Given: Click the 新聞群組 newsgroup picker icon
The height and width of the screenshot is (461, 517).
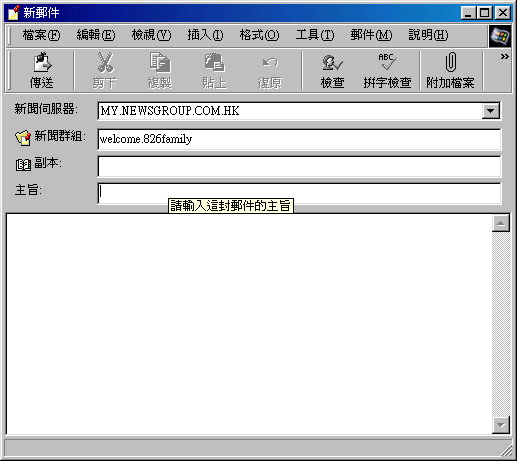Looking at the screenshot, I should tap(23, 137).
